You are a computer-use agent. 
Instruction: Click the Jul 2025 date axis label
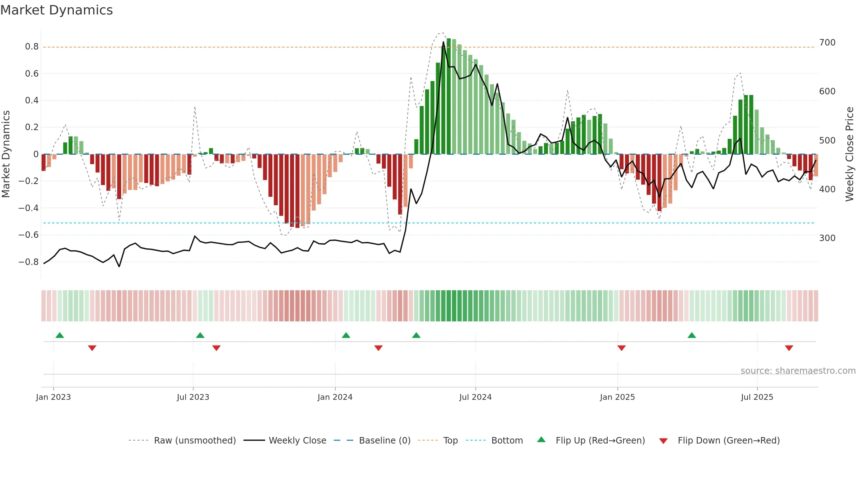(757, 397)
